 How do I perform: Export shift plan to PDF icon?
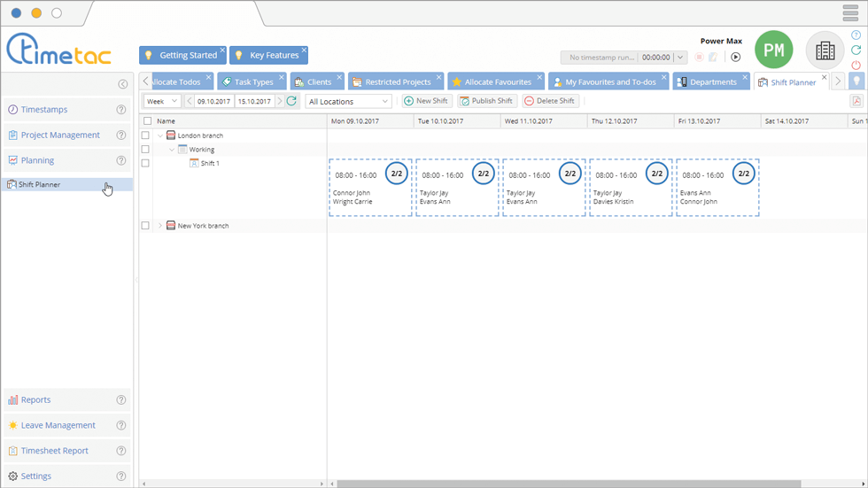[x=856, y=101]
